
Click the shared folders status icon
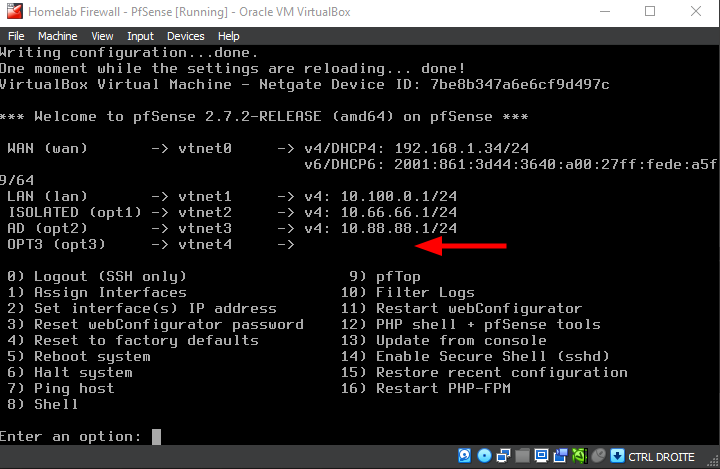click(522, 456)
